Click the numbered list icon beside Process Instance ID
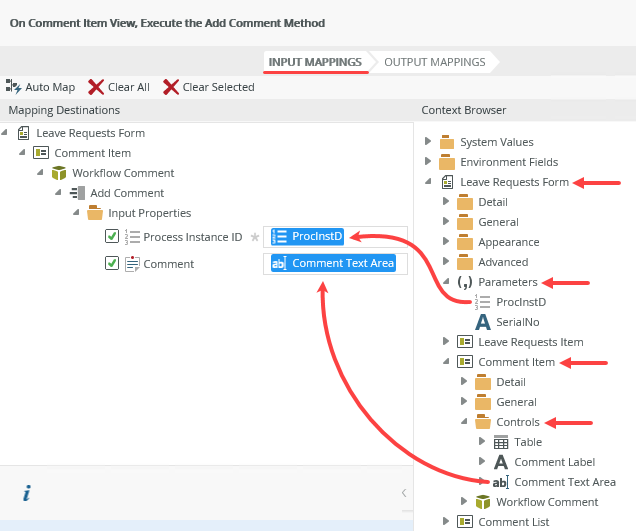 (132, 237)
